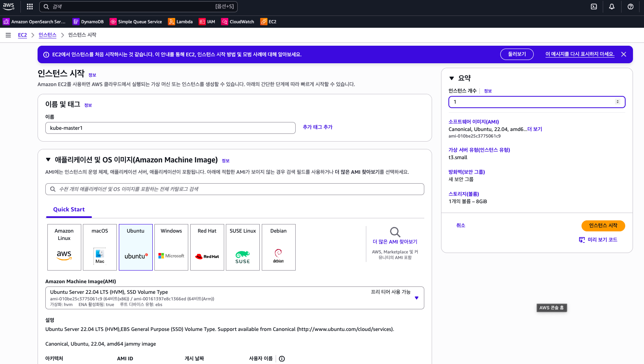
Task: Click the don't show this message again link
Action: (580, 54)
